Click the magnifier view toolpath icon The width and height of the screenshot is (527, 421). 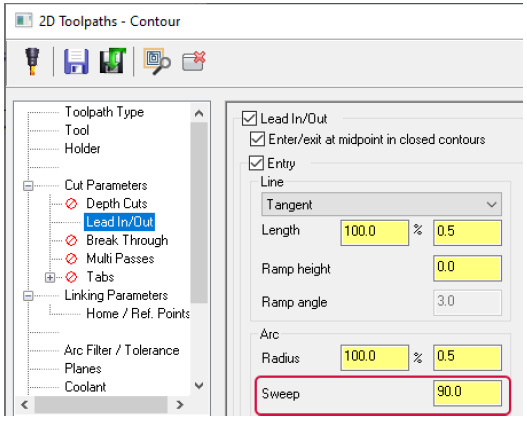click(157, 61)
